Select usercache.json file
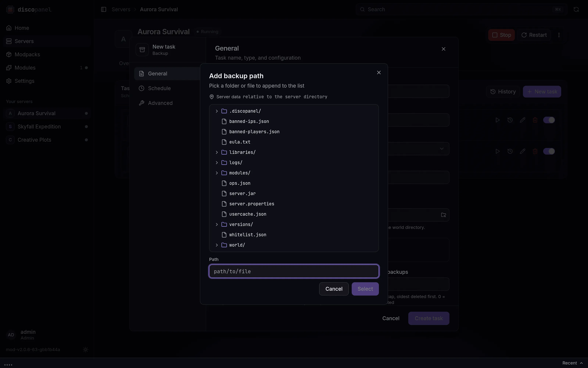 coord(294,214)
